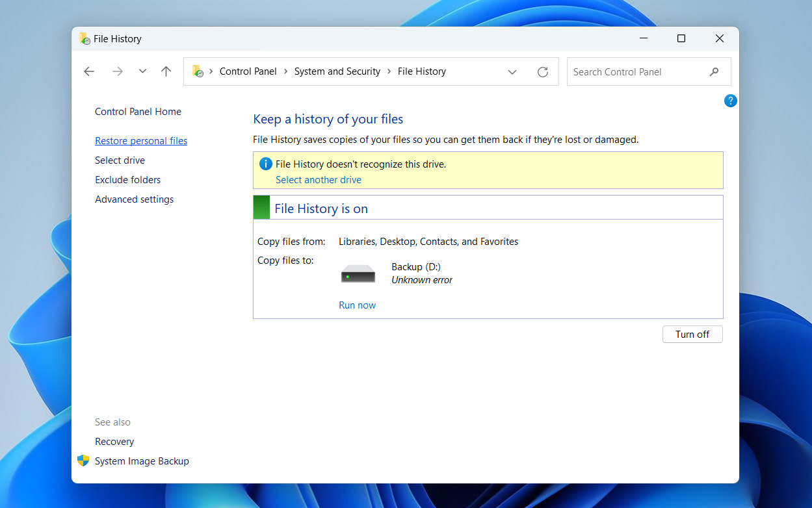
Task: Minimize the File History window
Action: coord(643,38)
